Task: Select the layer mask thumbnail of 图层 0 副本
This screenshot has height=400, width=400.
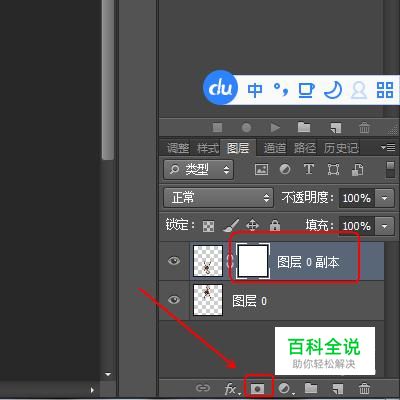Action: pos(253,261)
